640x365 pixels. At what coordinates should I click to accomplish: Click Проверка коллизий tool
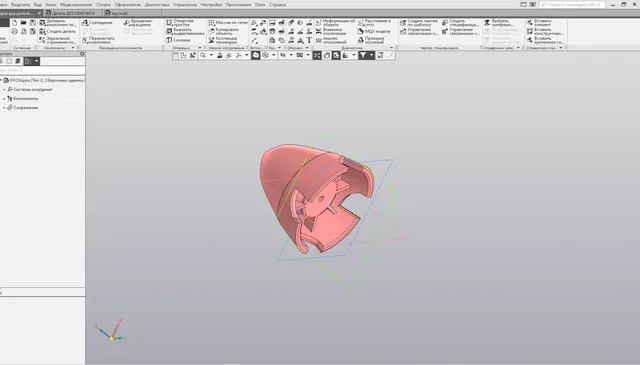(x=371, y=40)
